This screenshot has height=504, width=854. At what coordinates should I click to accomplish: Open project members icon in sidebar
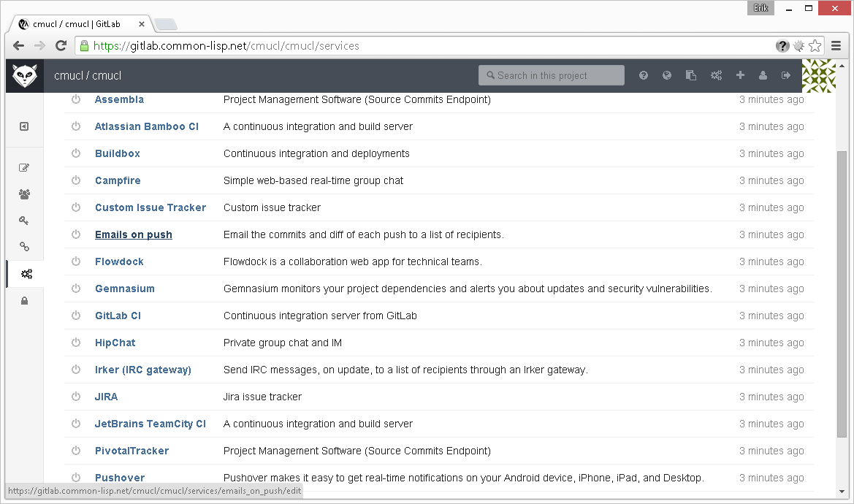click(25, 194)
